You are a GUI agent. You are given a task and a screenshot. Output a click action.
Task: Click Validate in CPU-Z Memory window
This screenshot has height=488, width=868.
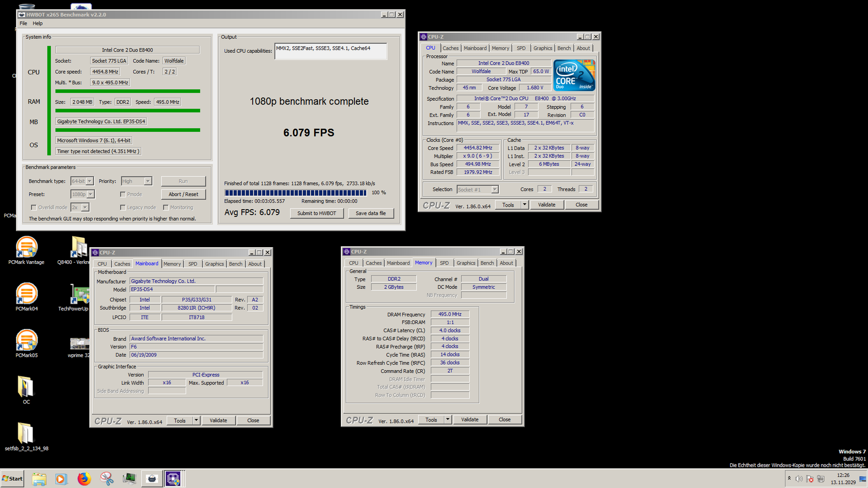tap(470, 420)
